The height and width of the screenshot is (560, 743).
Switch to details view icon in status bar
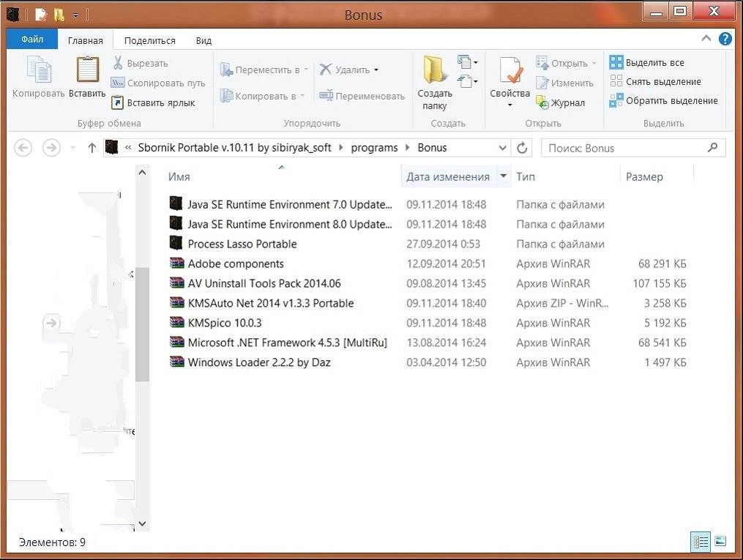(701, 541)
